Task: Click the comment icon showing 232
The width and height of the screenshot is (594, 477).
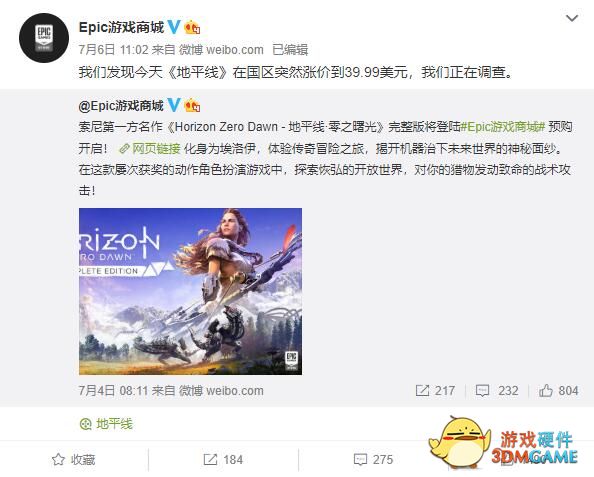Action: coord(497,391)
